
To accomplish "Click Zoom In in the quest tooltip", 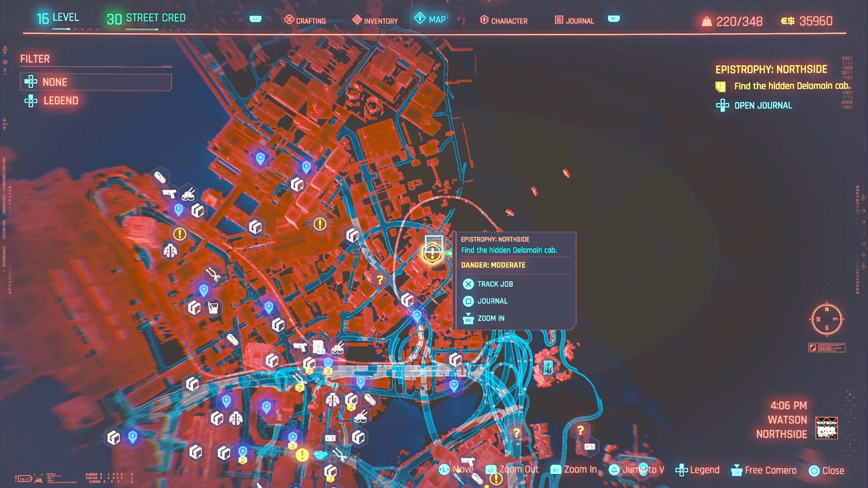I will (x=484, y=318).
